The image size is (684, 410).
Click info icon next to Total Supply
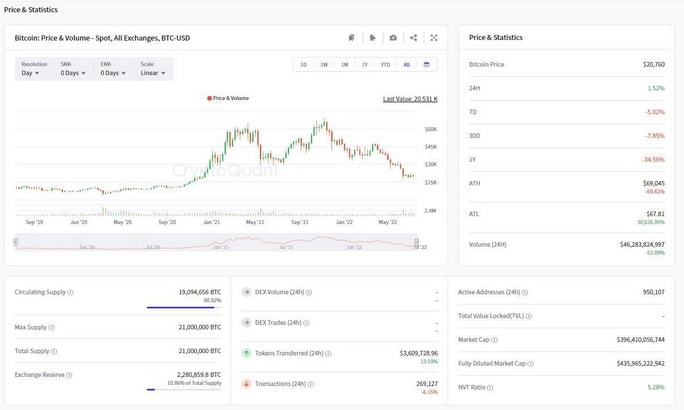54,351
